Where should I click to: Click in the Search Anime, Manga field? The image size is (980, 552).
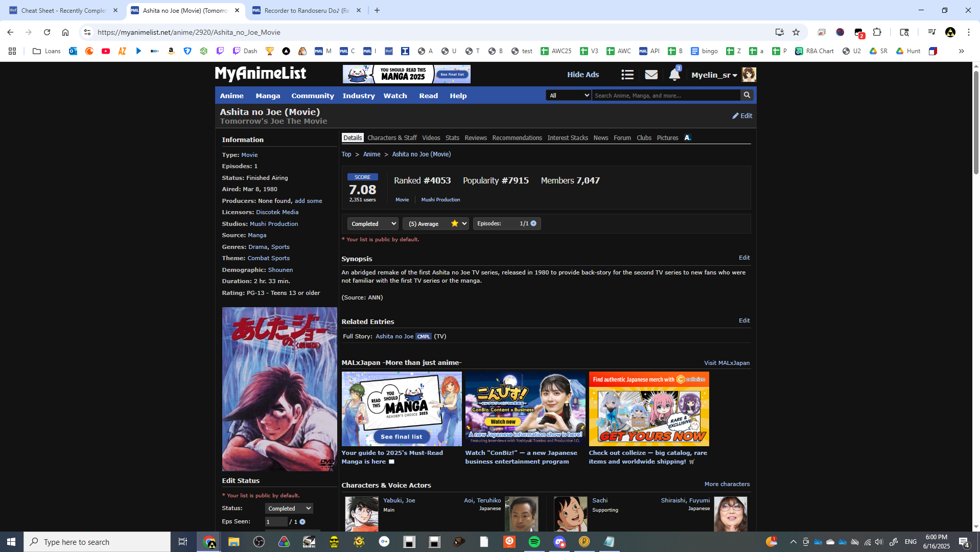(x=666, y=95)
